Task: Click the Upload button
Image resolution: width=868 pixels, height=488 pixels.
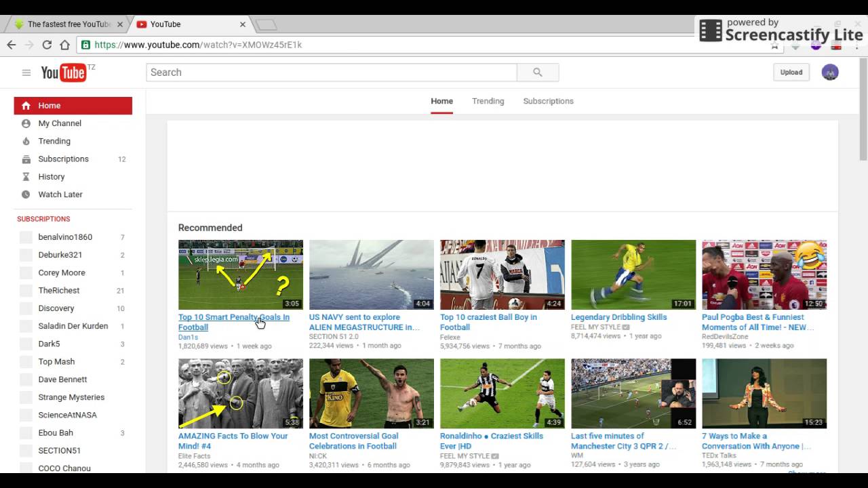Action: (791, 73)
